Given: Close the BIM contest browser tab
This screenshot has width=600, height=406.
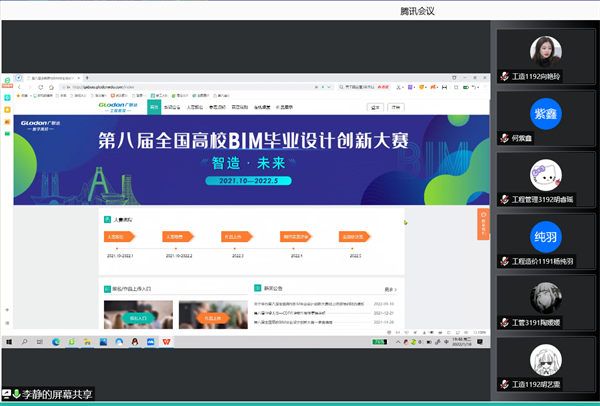Looking at the screenshot, I should point(79,78).
